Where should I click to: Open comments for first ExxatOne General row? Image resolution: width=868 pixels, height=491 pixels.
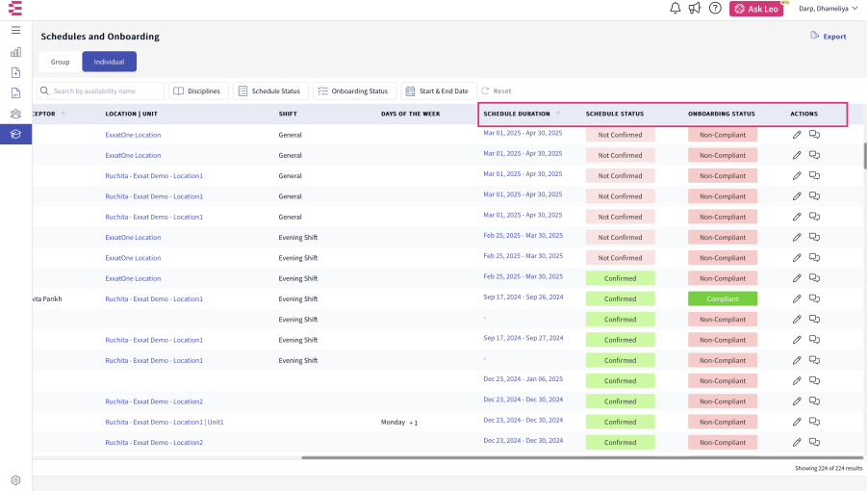[x=814, y=135]
